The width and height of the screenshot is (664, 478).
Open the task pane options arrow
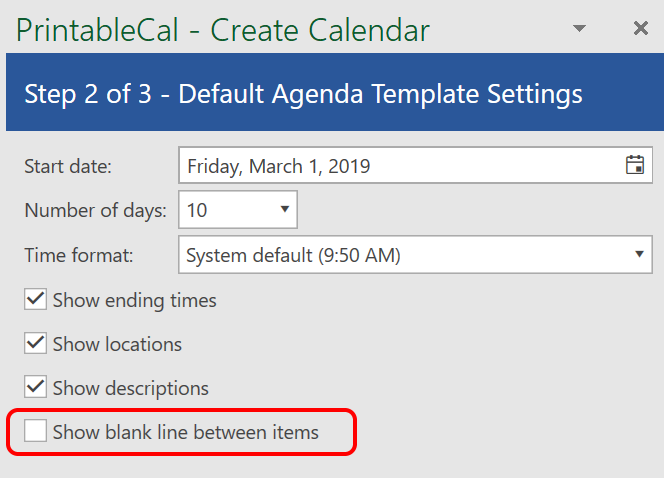pos(580,29)
